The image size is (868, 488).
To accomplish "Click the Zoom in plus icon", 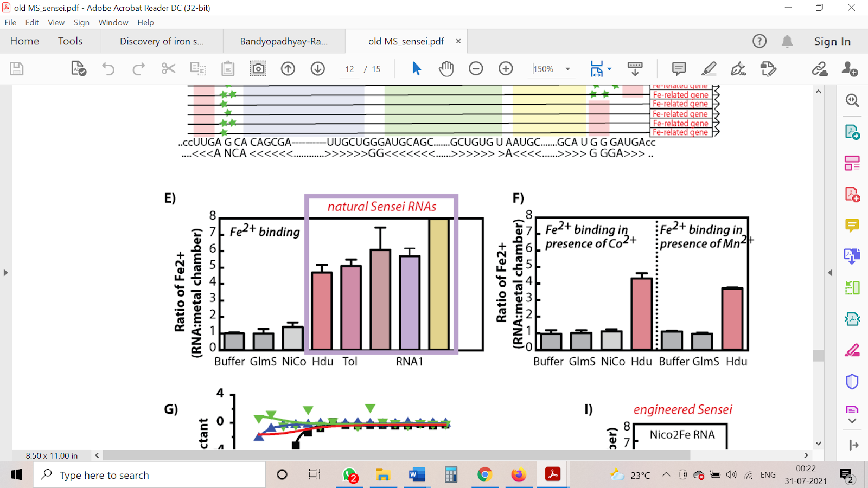I will point(506,69).
